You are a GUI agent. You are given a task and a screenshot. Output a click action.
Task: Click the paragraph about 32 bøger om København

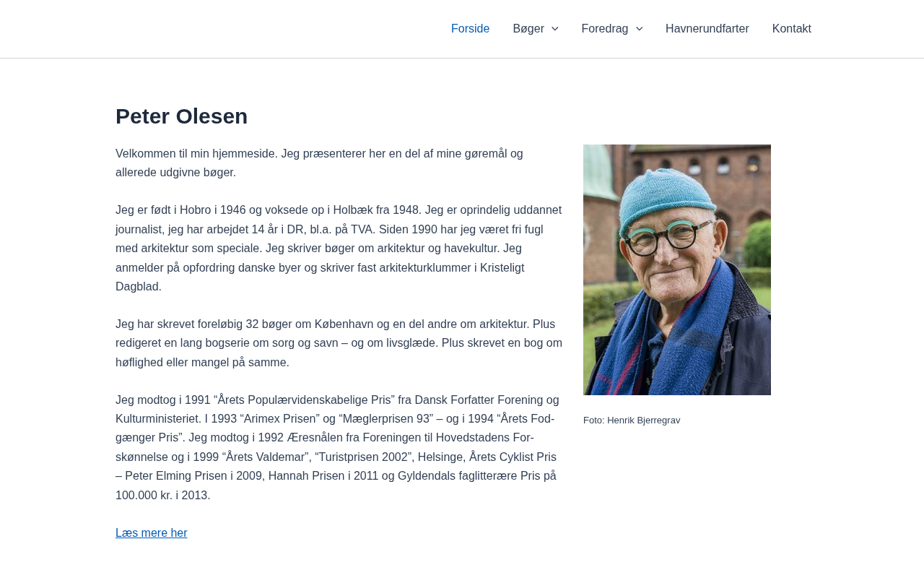coord(339,343)
